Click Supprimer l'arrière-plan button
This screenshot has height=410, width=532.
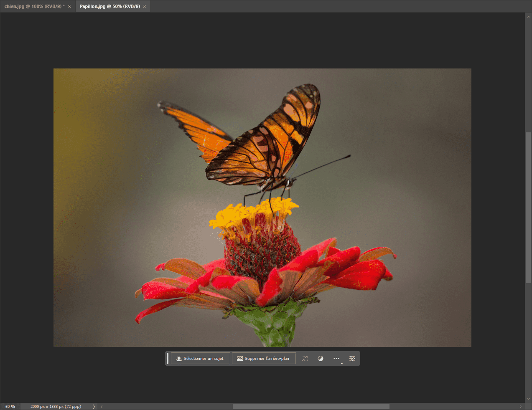click(264, 359)
